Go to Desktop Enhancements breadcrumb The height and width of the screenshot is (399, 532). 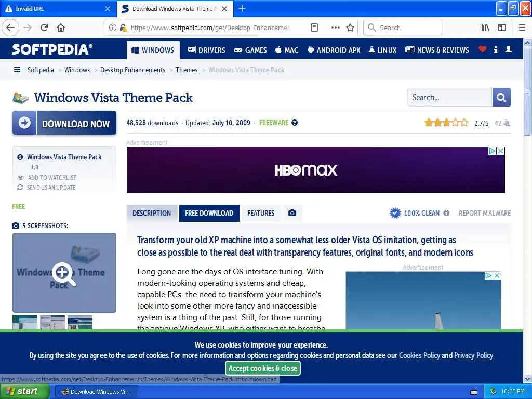(132, 70)
